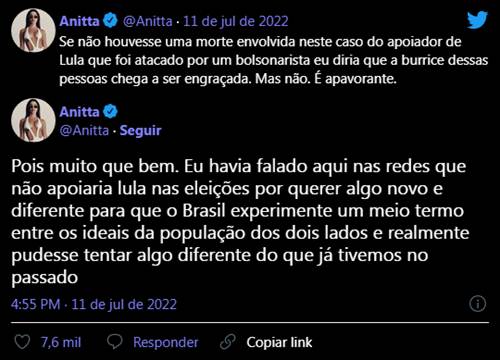
Task: Open the 7,6 mil likes count
Action: 61,342
